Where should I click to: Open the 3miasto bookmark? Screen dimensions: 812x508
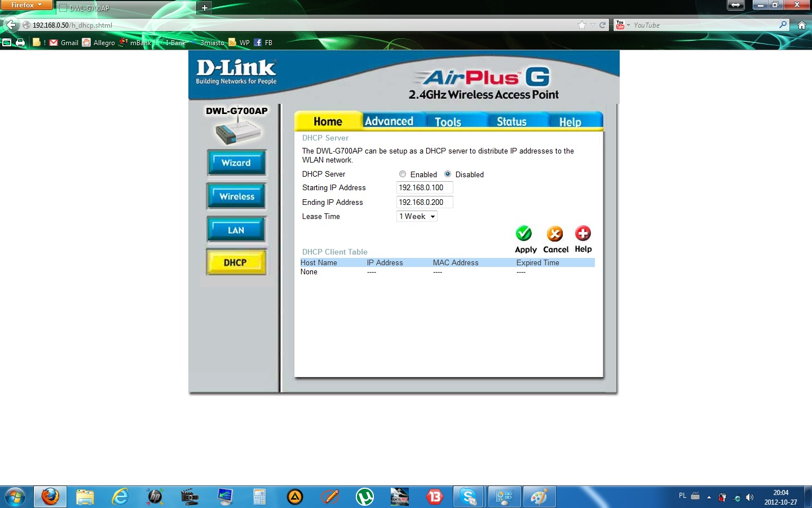(208, 42)
